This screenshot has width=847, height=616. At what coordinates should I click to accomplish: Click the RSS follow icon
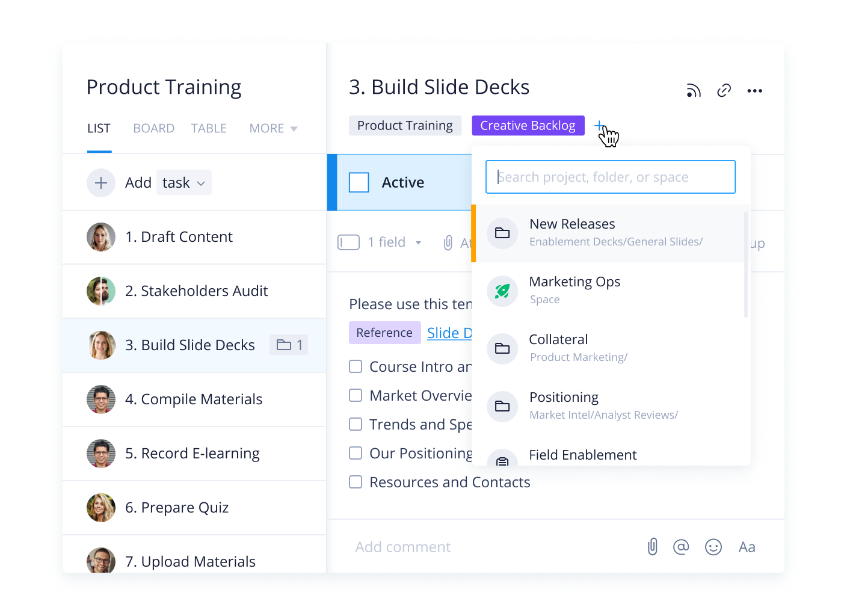pyautogui.click(x=694, y=91)
